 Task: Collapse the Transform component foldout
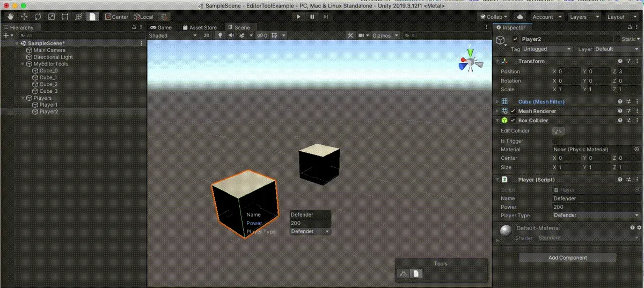[497, 61]
